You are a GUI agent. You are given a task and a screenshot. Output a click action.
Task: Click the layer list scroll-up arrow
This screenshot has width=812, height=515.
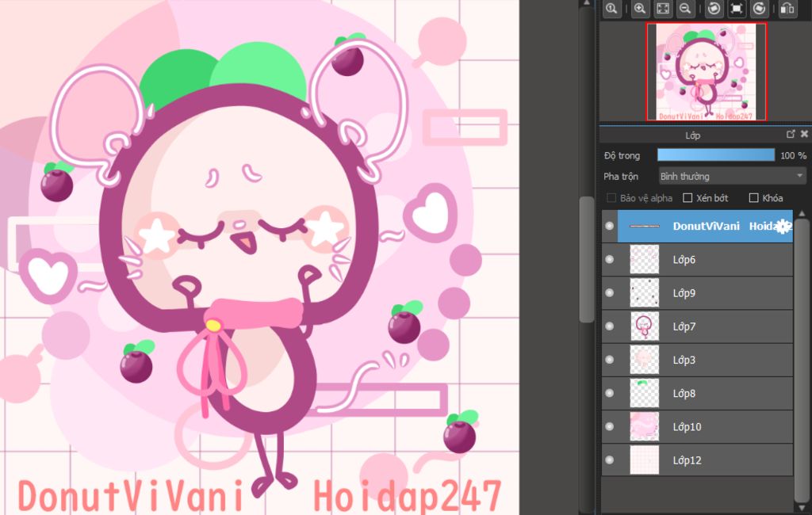[802, 213]
